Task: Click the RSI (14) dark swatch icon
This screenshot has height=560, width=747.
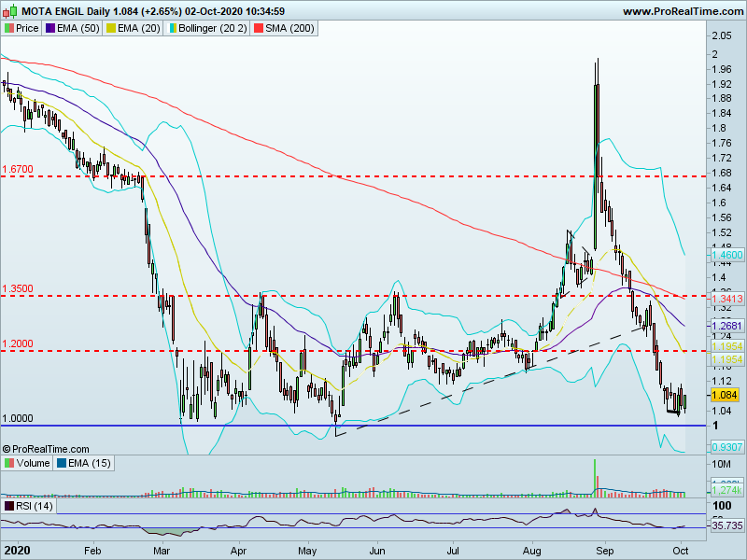Action: click(9, 506)
